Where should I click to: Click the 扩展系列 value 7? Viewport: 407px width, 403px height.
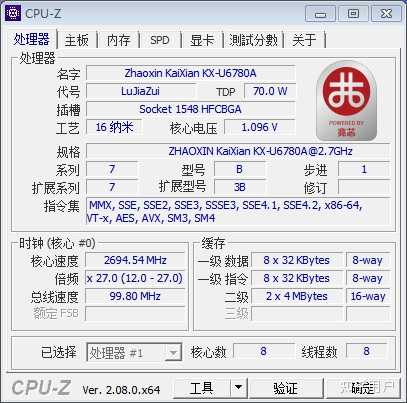[x=112, y=187]
